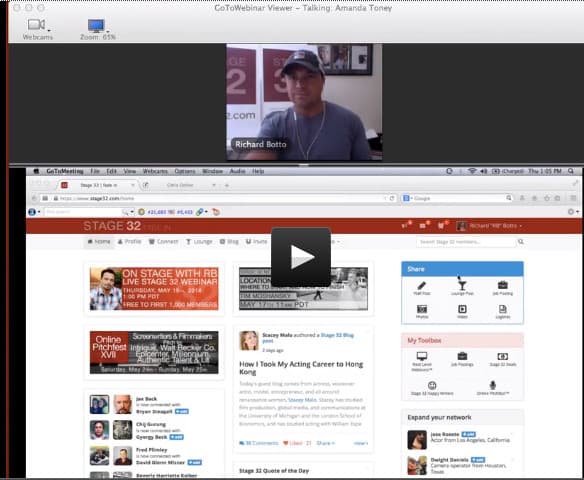Open a new browser tab

click(226, 185)
